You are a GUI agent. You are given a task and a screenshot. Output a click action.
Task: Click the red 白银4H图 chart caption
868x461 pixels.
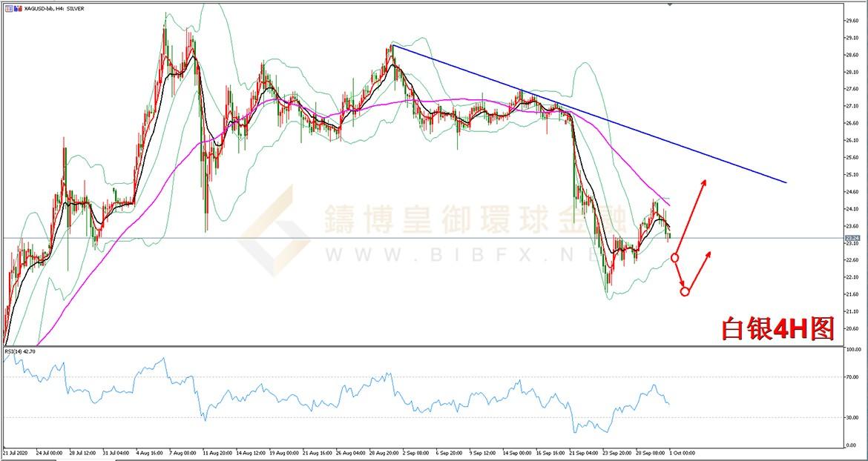point(778,328)
